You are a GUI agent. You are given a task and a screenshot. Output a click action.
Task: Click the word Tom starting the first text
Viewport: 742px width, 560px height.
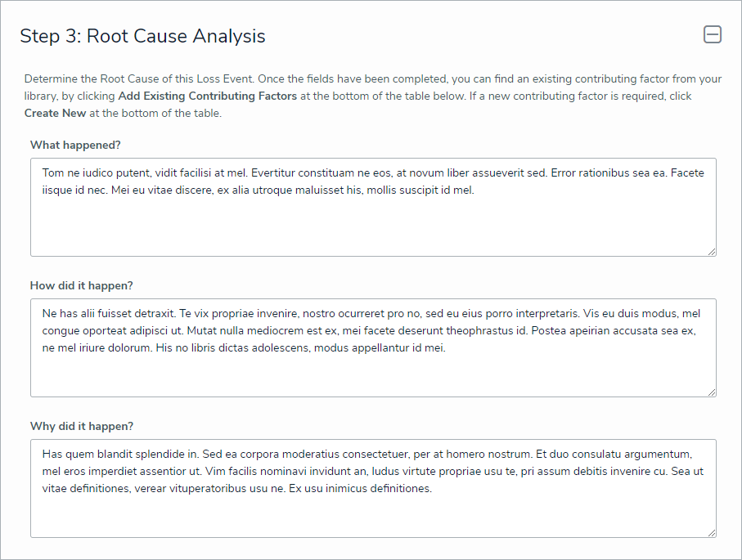[x=52, y=173]
